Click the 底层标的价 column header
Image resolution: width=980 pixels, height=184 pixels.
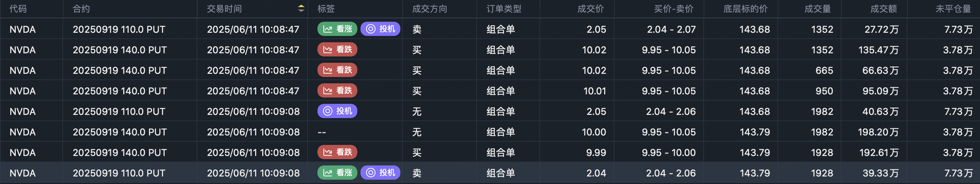(x=745, y=9)
